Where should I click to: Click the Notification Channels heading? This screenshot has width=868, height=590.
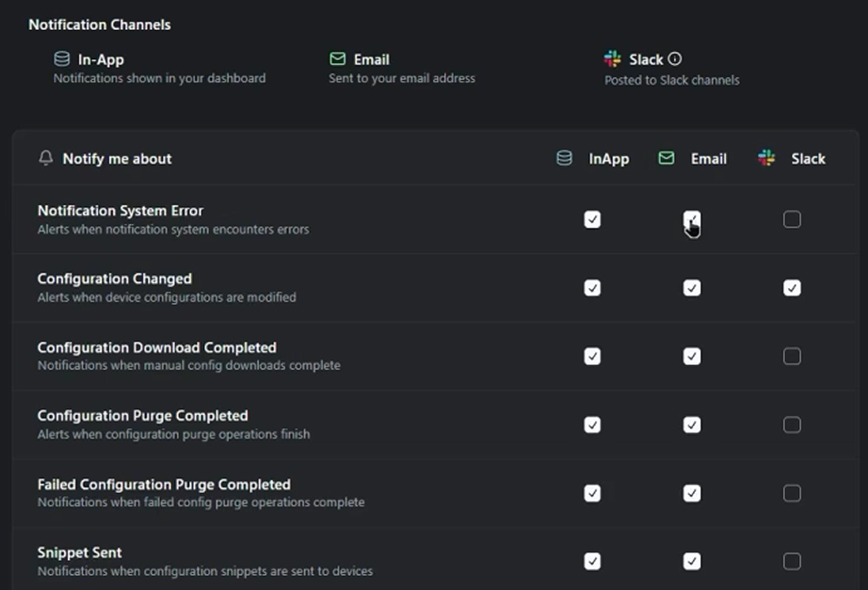pos(100,24)
